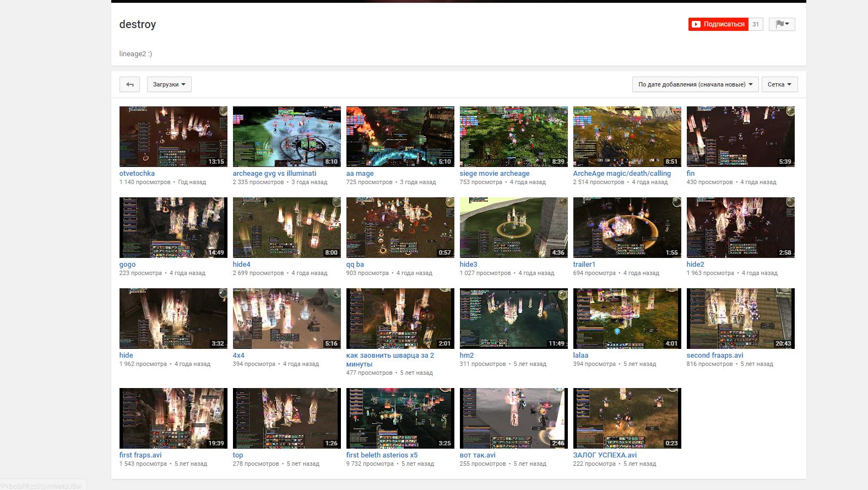This screenshot has width=868, height=490.
Task: Open the top video thumbnail
Action: click(287, 418)
